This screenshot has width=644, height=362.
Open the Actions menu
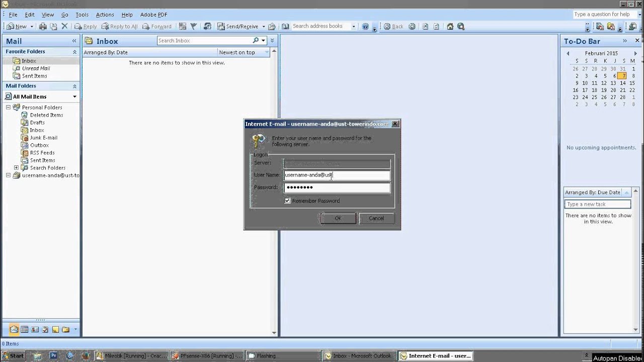pos(105,15)
